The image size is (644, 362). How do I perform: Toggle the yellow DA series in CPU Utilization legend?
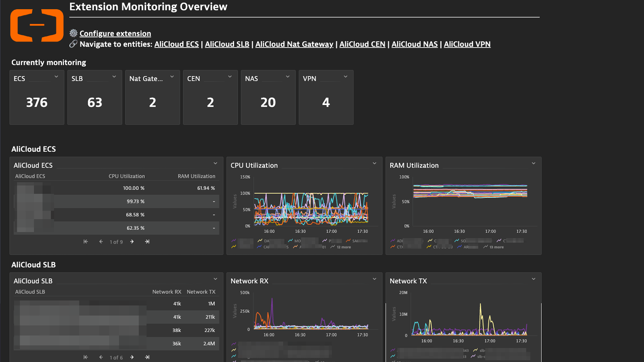[x=265, y=241]
